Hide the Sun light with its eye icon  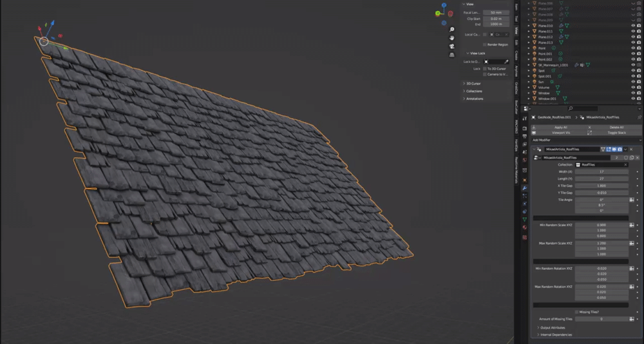click(633, 82)
